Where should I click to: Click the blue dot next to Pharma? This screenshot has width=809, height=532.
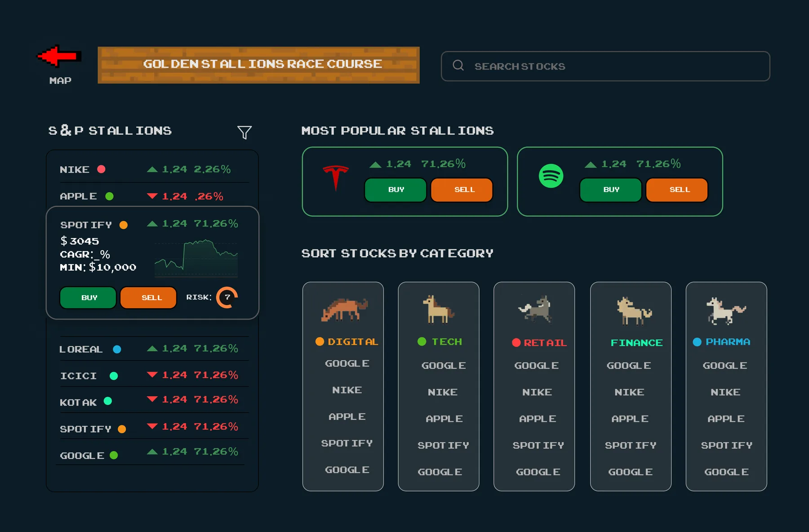697,342
